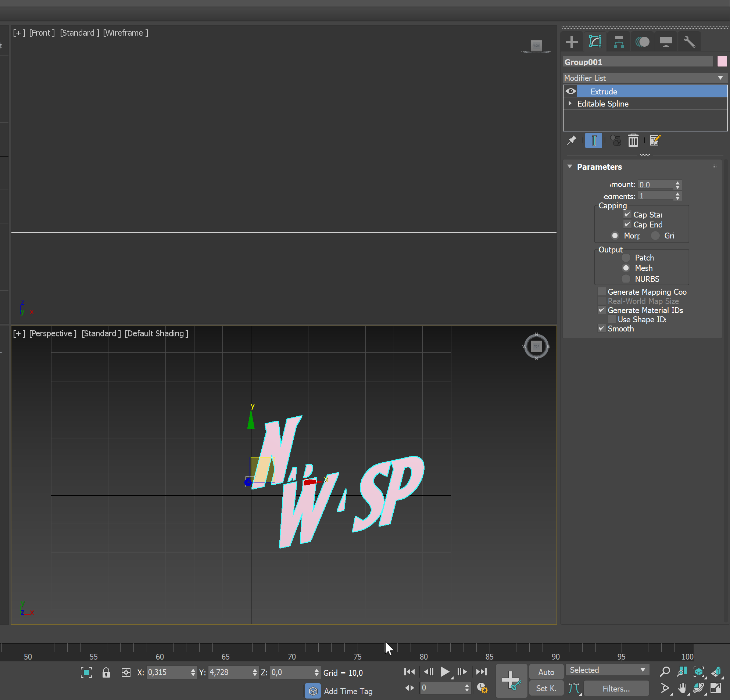Open the Create panel tab

[572, 41]
